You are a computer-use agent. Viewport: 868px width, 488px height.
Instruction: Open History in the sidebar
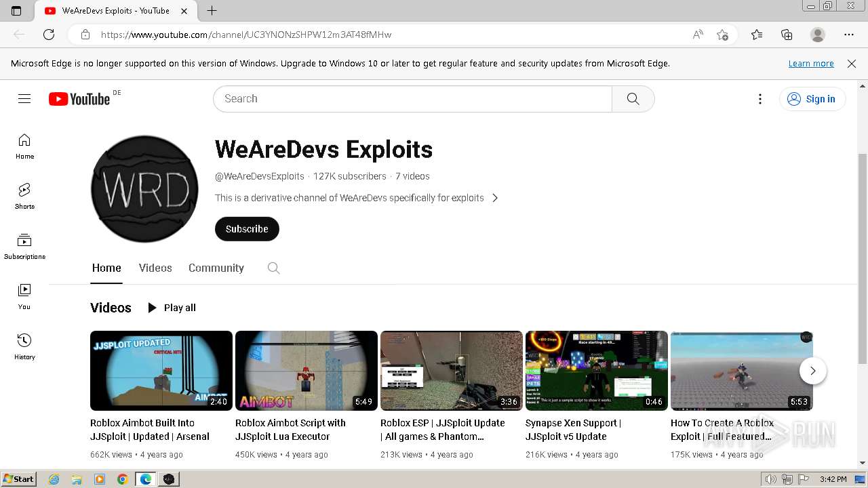pyautogui.click(x=24, y=347)
